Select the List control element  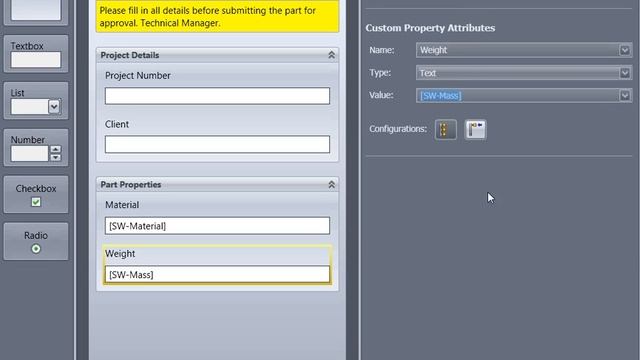(x=36, y=101)
